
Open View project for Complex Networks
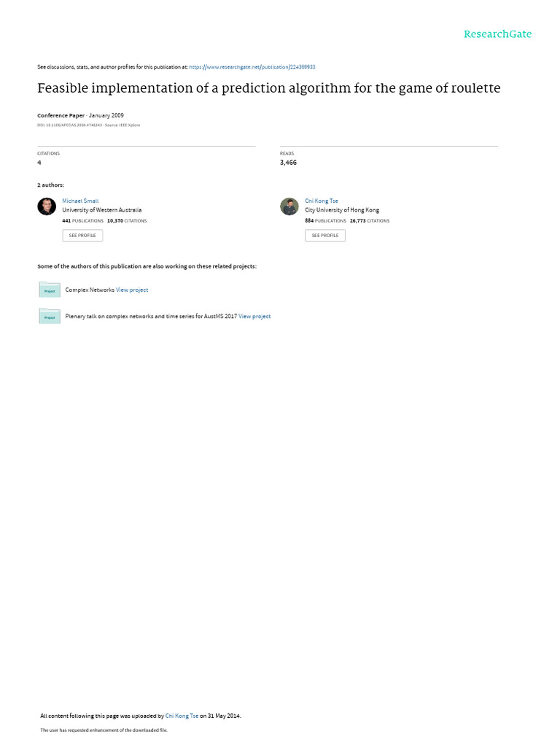(x=132, y=290)
